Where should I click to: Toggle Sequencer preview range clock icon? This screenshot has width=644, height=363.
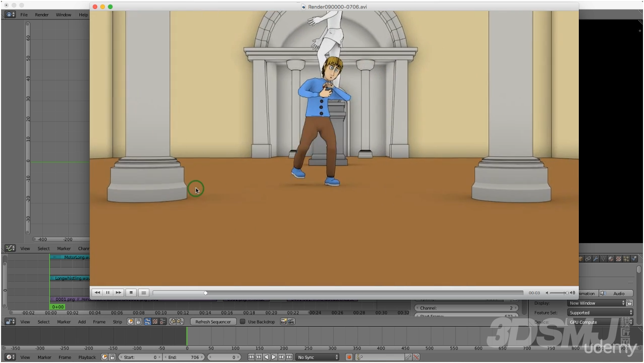[130, 321]
